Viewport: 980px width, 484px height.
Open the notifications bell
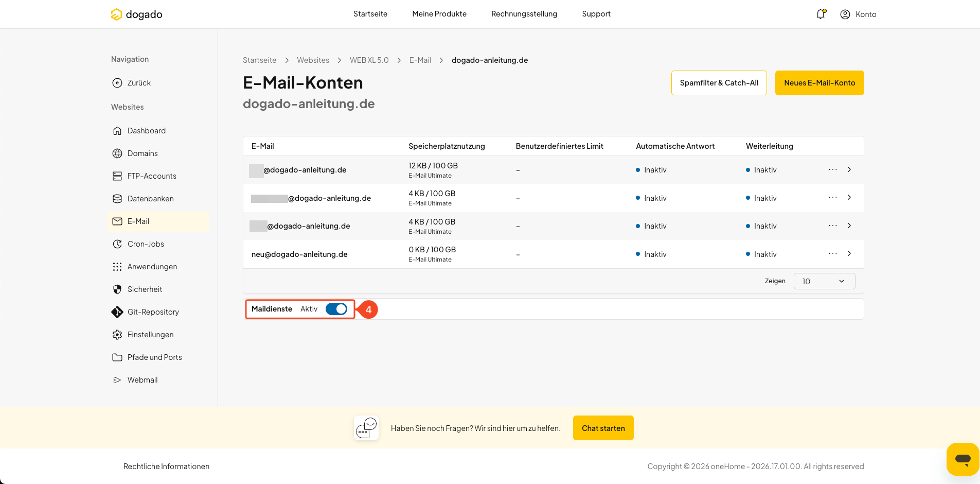[x=821, y=14]
